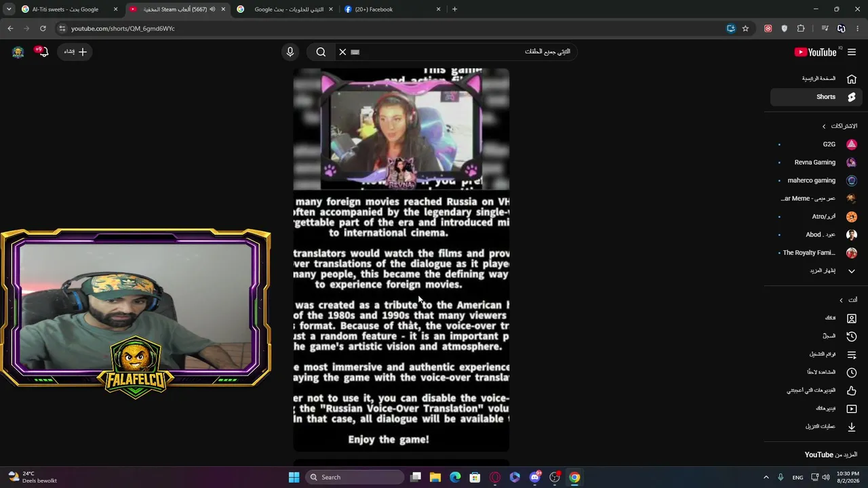Open a new Chrome tab
This screenshot has height=488, width=868.
pos(454,9)
